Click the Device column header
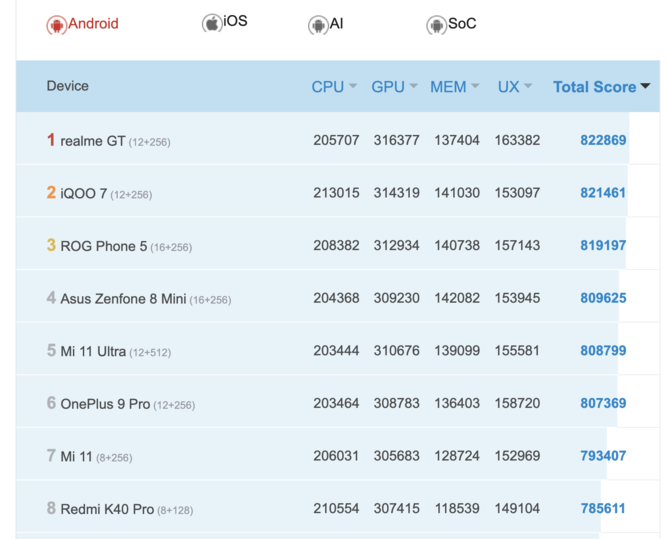This screenshot has height=539, width=670. point(68,86)
